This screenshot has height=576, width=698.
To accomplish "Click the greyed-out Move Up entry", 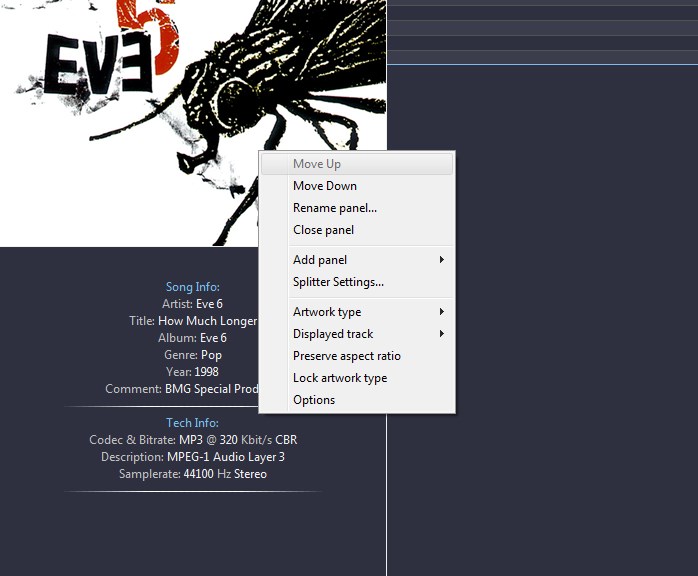I will tap(317, 164).
